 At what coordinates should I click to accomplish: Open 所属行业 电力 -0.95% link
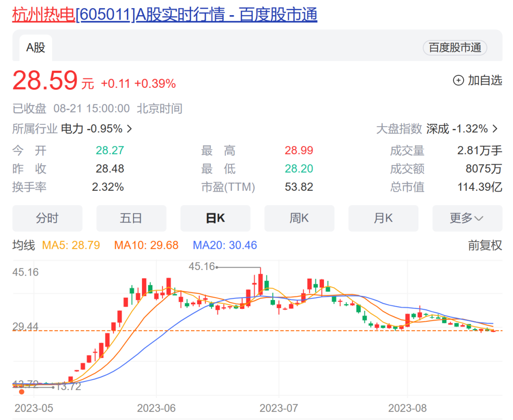[72, 129]
